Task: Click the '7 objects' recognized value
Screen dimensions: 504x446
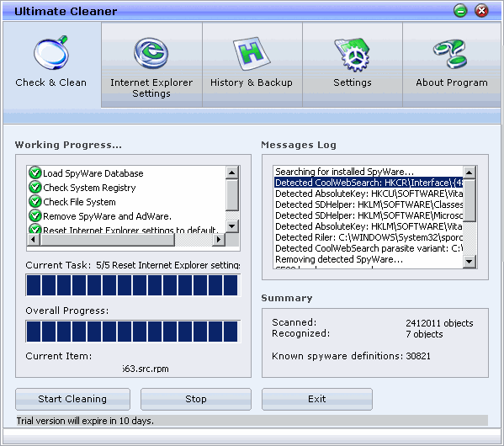Action: (424, 334)
